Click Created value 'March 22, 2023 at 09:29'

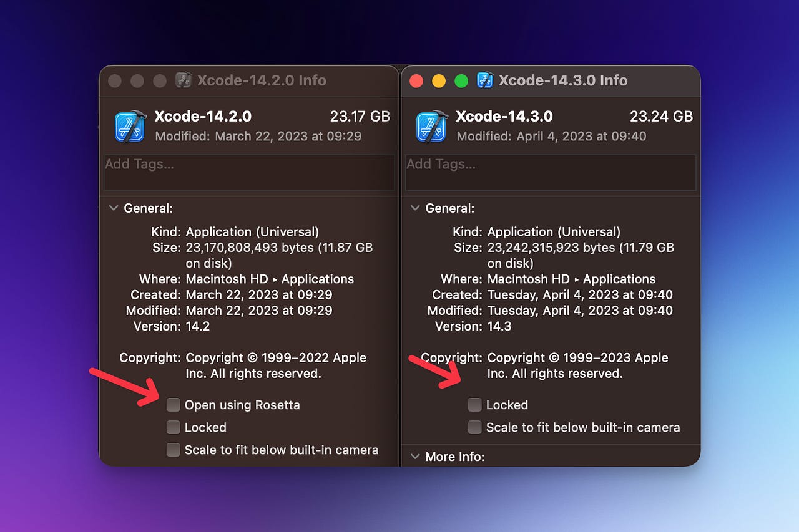259,294
